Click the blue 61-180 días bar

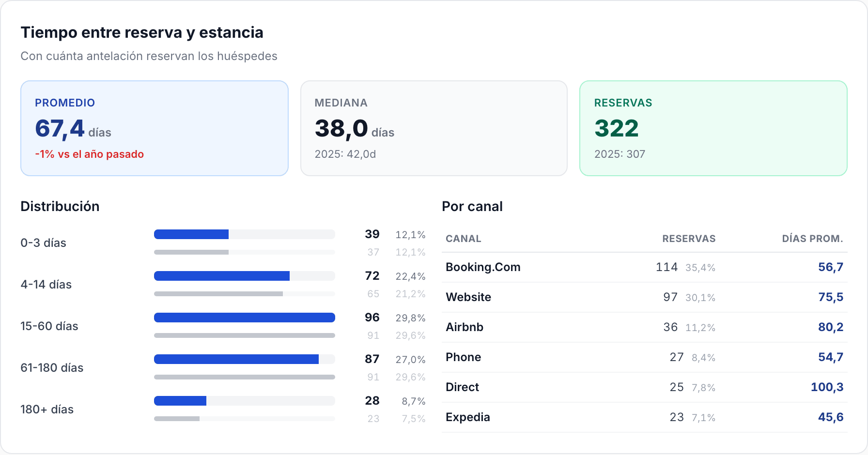pos(236,359)
